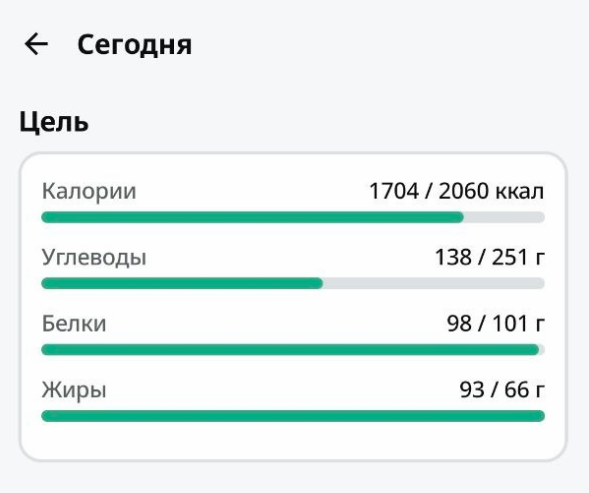
Task: Tap the 138 / 251 г value
Action: (489, 257)
